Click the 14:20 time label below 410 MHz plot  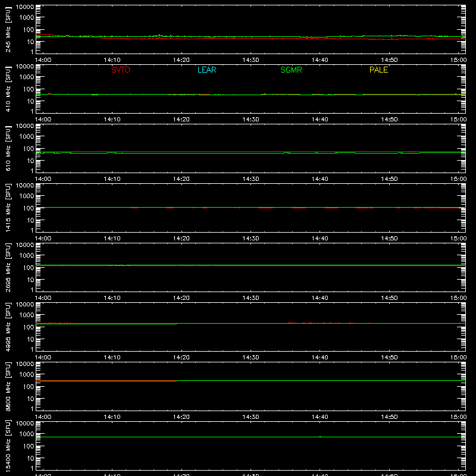(x=181, y=120)
